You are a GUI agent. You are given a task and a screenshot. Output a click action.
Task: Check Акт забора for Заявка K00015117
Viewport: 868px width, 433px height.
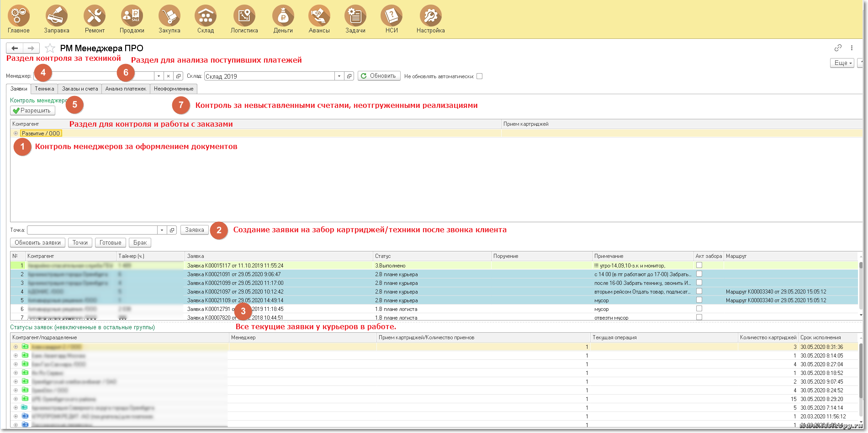(x=699, y=265)
